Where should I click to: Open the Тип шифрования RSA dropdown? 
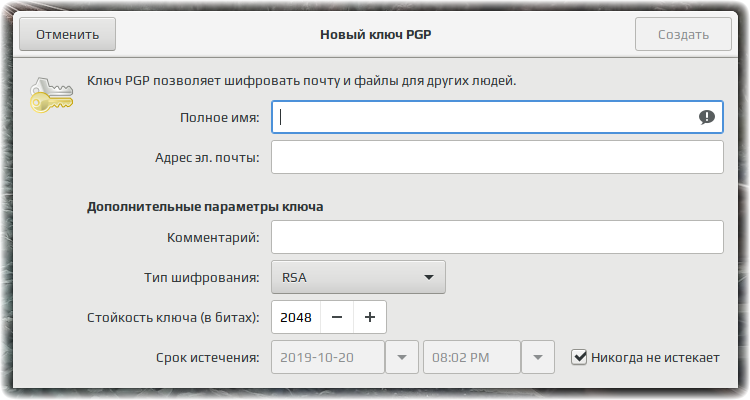point(358,277)
